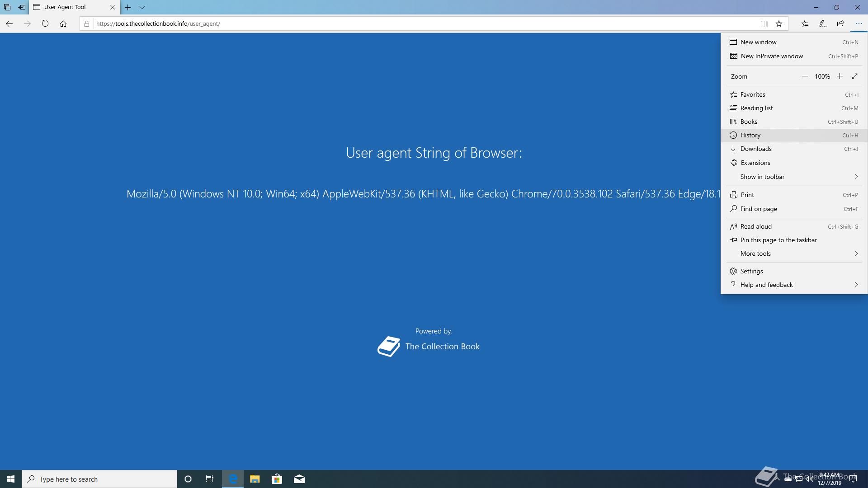Click Set aside tabs icon
The height and width of the screenshot is (488, 868).
click(x=22, y=7)
